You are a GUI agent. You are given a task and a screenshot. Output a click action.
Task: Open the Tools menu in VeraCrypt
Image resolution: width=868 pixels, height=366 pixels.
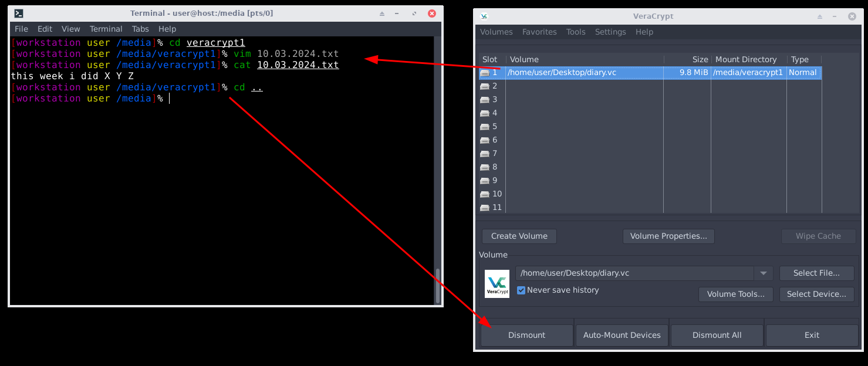pos(576,32)
